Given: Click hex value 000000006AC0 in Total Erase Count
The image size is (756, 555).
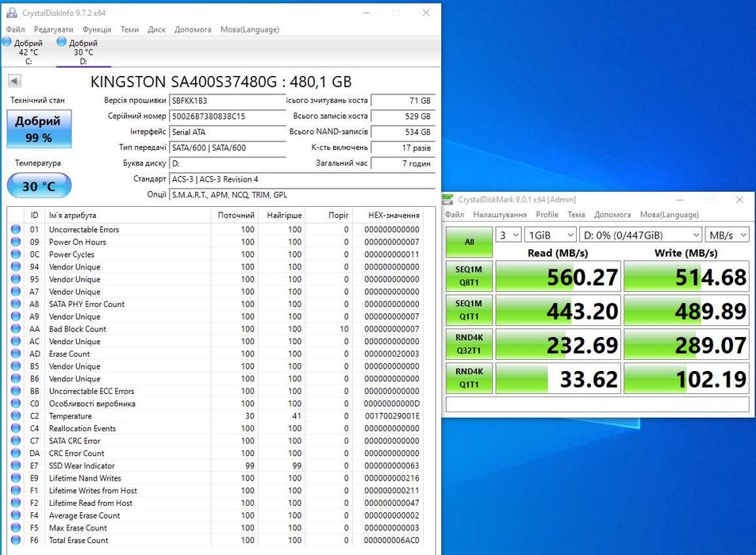Looking at the screenshot, I should (392, 540).
